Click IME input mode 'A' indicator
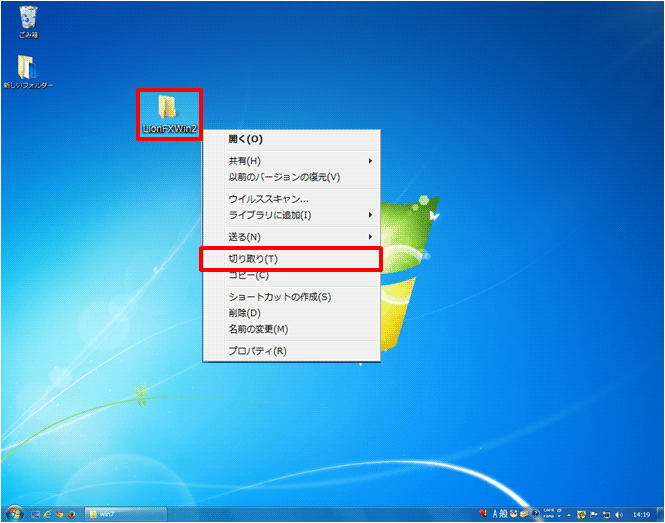665x523 pixels. tap(495, 514)
